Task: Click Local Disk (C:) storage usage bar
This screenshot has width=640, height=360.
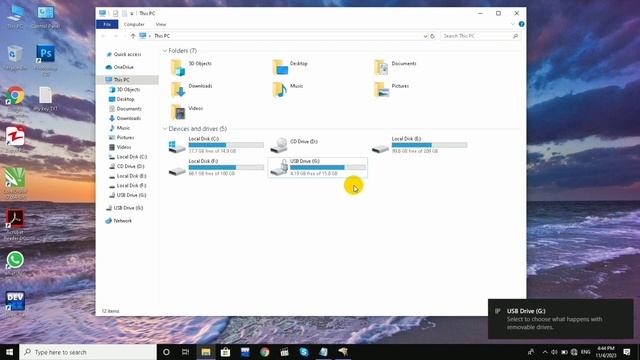Action: pos(226,145)
